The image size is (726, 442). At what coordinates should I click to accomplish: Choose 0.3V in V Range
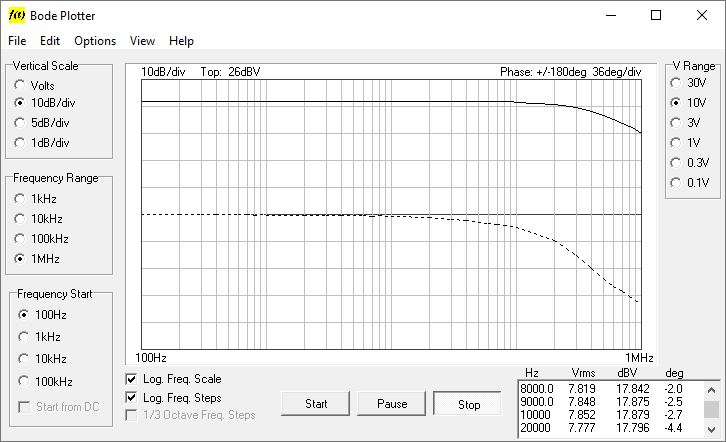pos(676,162)
